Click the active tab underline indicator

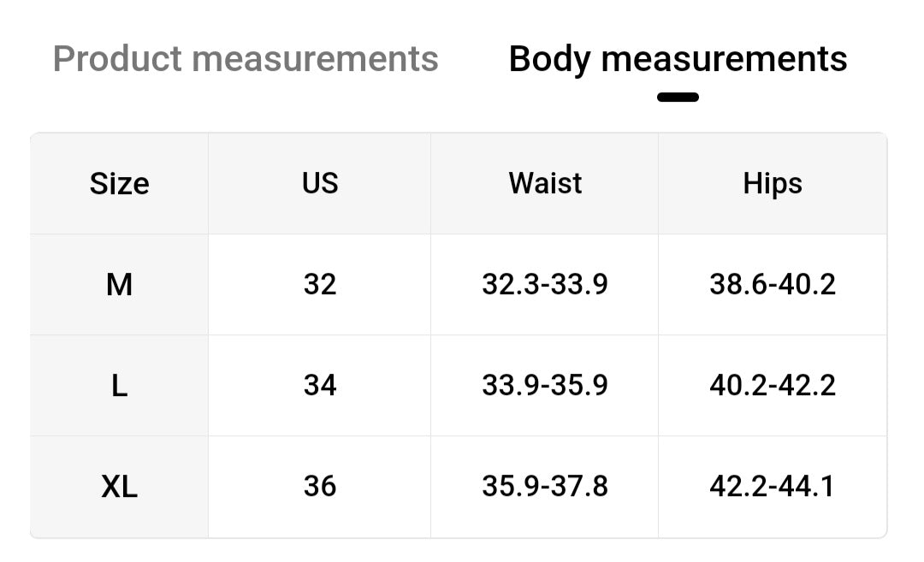coord(678,97)
